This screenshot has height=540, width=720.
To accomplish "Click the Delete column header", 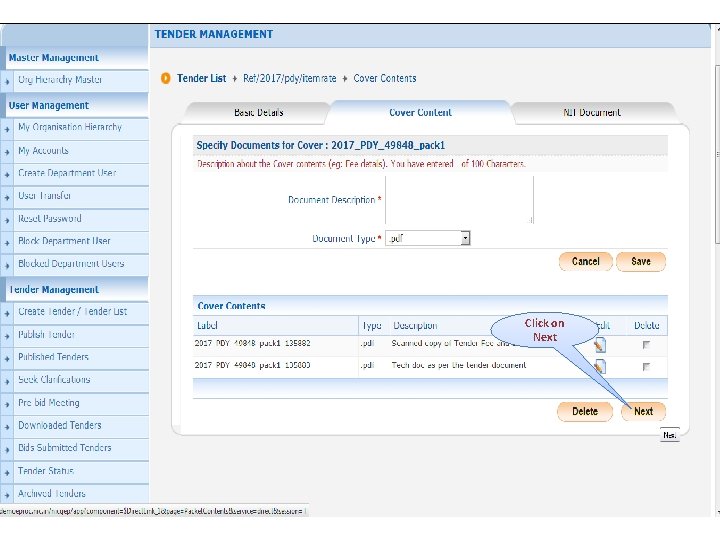I will click(647, 326).
